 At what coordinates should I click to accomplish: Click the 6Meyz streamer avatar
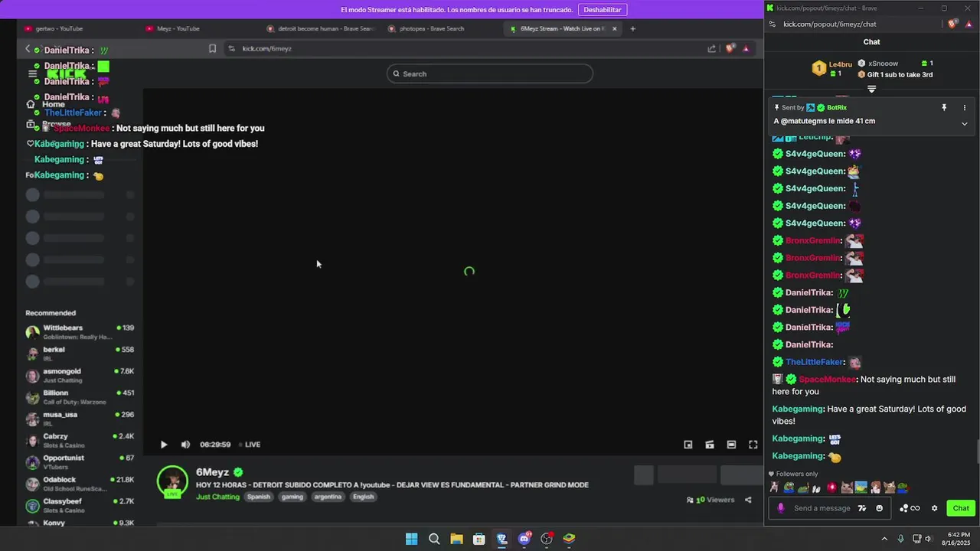(x=172, y=481)
